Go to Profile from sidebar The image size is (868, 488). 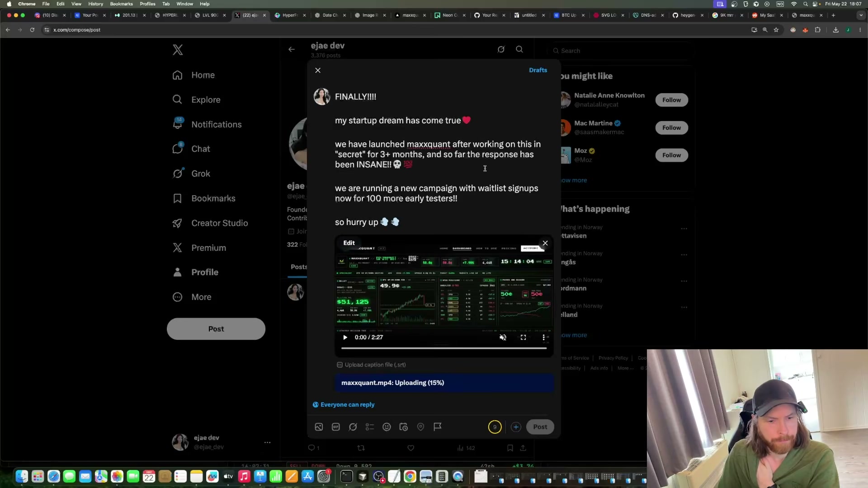(x=195, y=272)
